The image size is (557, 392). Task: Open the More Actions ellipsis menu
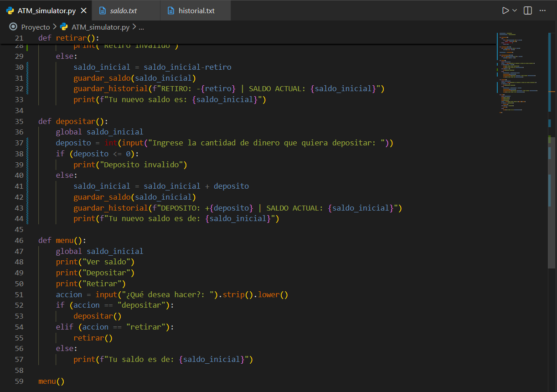[x=542, y=10]
